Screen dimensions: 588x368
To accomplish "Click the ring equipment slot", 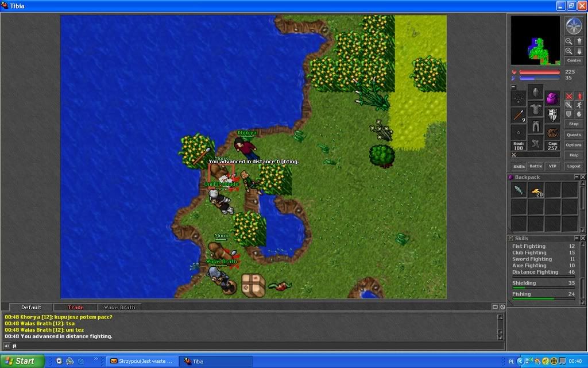I will (x=519, y=133).
